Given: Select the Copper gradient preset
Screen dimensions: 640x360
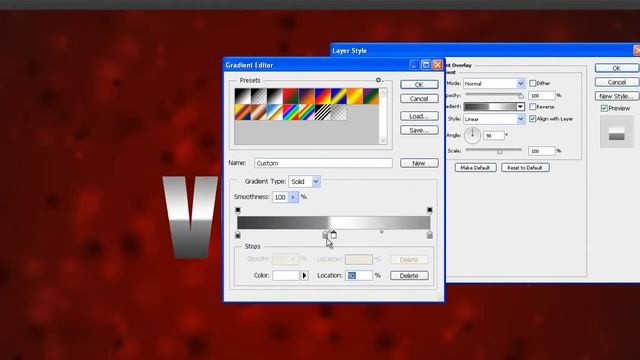Looking at the screenshot, I should (258, 112).
